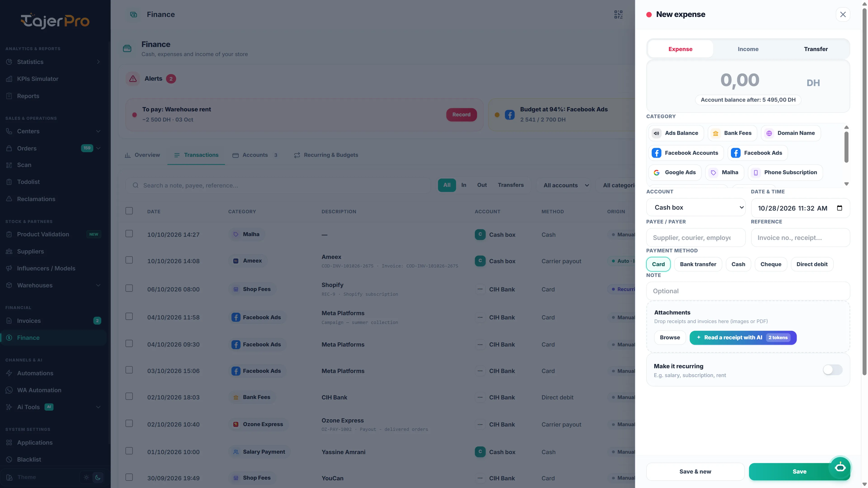Expand the Warehouses sidebar menu

(98, 285)
